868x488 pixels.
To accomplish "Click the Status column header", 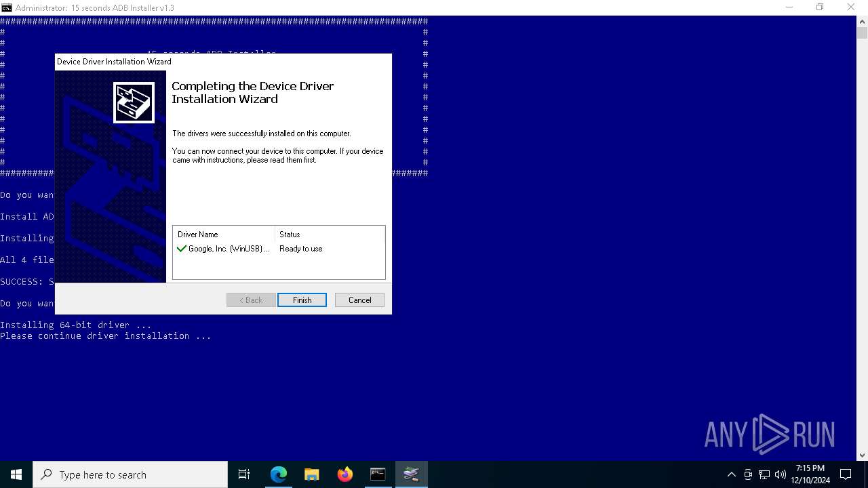I will [330, 235].
